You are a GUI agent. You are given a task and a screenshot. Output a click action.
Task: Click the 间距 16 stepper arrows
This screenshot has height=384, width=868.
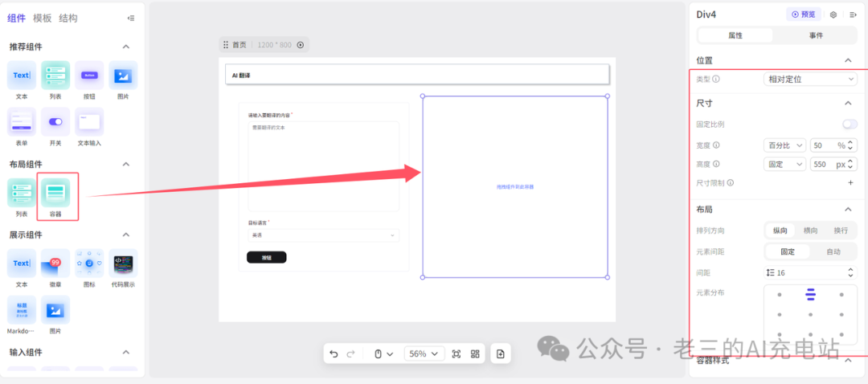(x=851, y=273)
